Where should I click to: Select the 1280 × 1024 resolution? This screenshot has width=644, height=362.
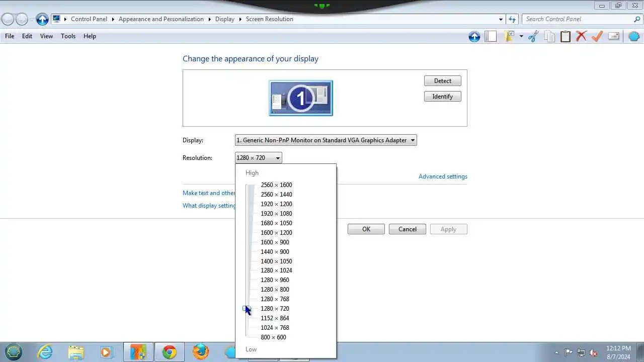(x=276, y=270)
